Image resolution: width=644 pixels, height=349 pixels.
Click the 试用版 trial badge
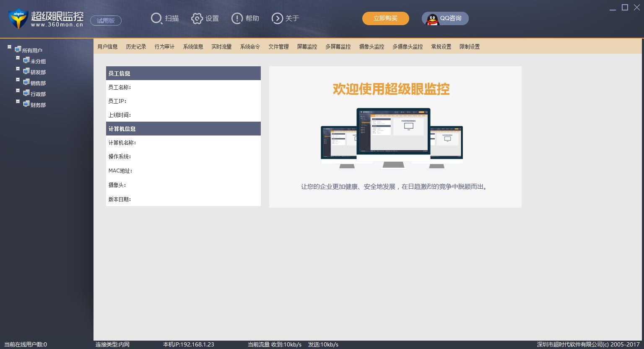106,21
